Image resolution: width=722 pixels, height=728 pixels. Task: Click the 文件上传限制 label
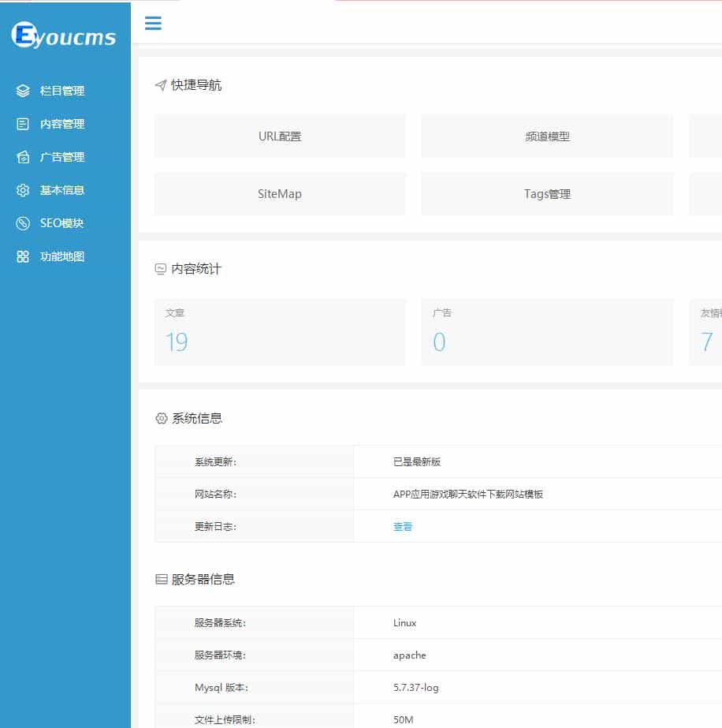pos(225,719)
